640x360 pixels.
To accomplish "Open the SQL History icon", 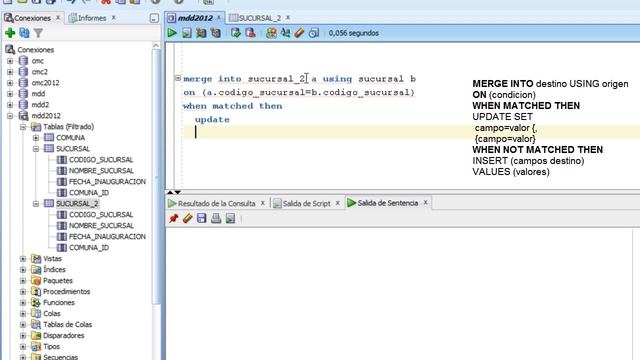I will pyautogui.click(x=313, y=33).
